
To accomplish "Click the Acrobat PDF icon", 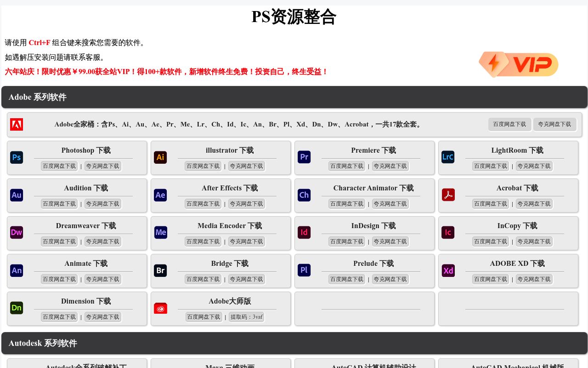I will [x=448, y=195].
